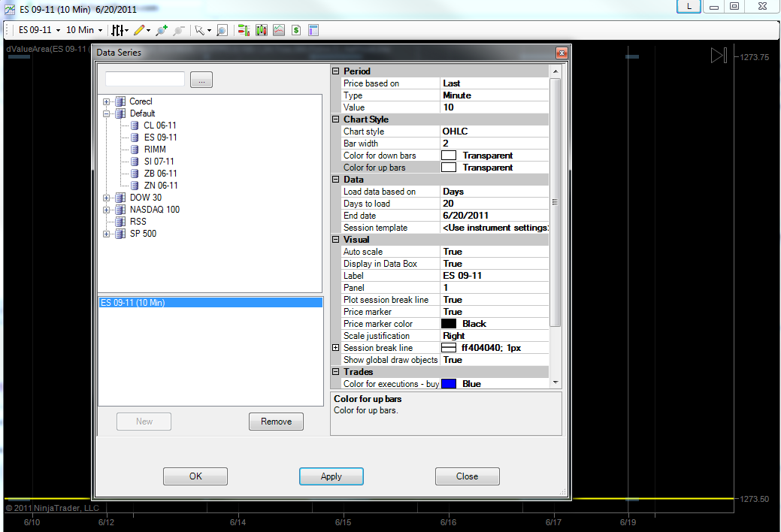This screenshot has width=781, height=532.
Task: Collapse the Trades property section
Action: click(x=336, y=372)
